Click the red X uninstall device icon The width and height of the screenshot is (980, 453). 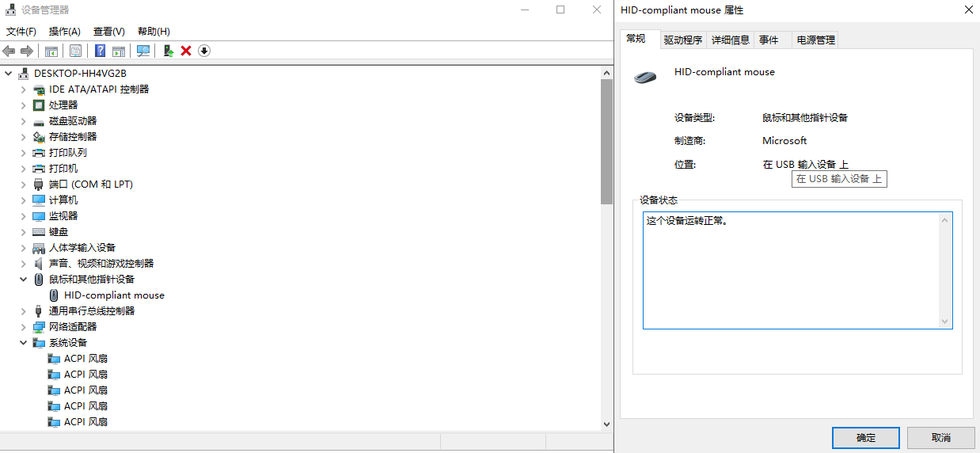(186, 51)
